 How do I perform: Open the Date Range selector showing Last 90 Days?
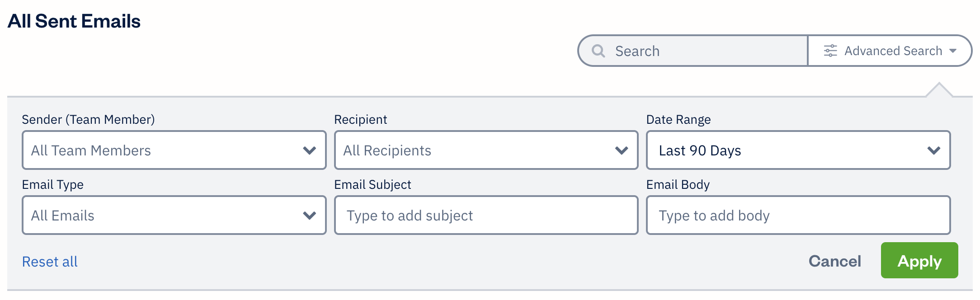(798, 150)
